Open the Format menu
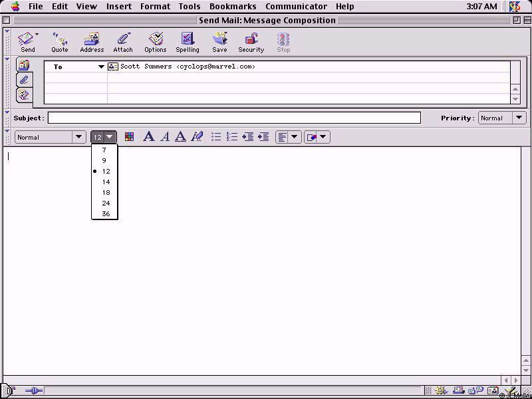Image resolution: width=532 pixels, height=399 pixels. pyautogui.click(x=155, y=7)
